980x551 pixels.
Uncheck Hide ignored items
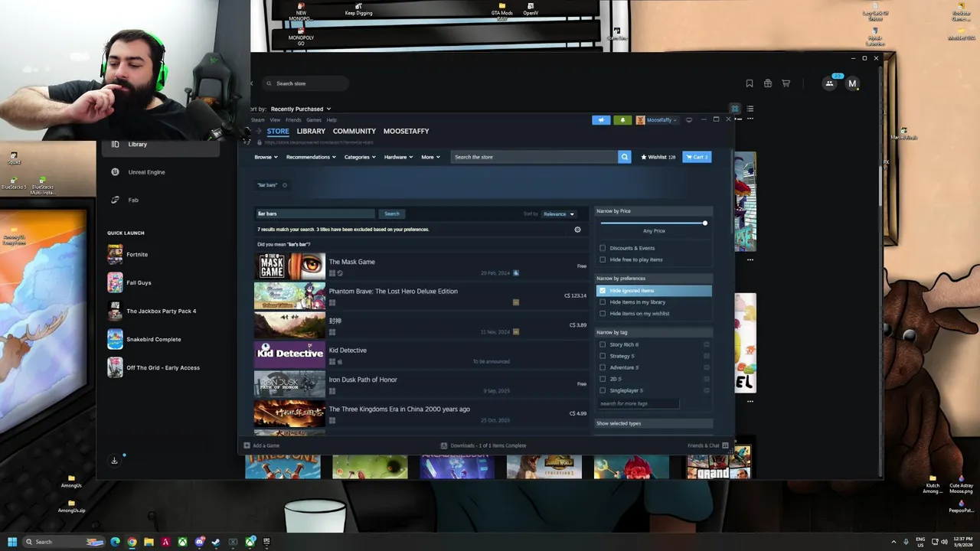(603, 291)
